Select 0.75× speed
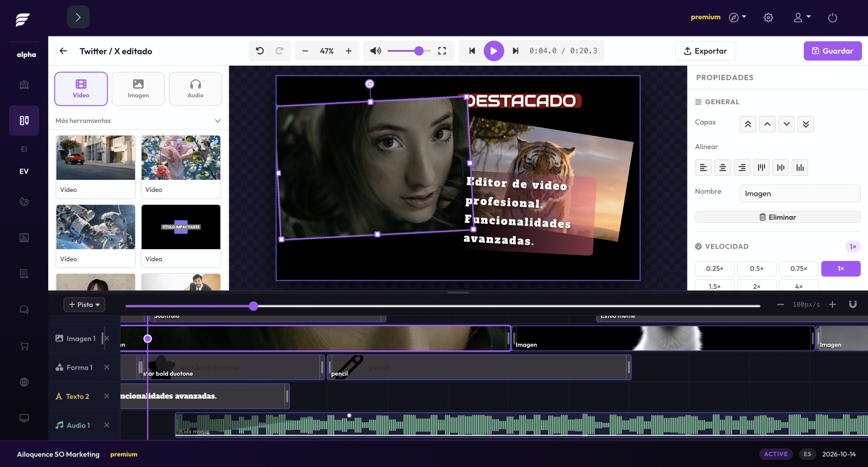868x467 pixels. pos(799,268)
